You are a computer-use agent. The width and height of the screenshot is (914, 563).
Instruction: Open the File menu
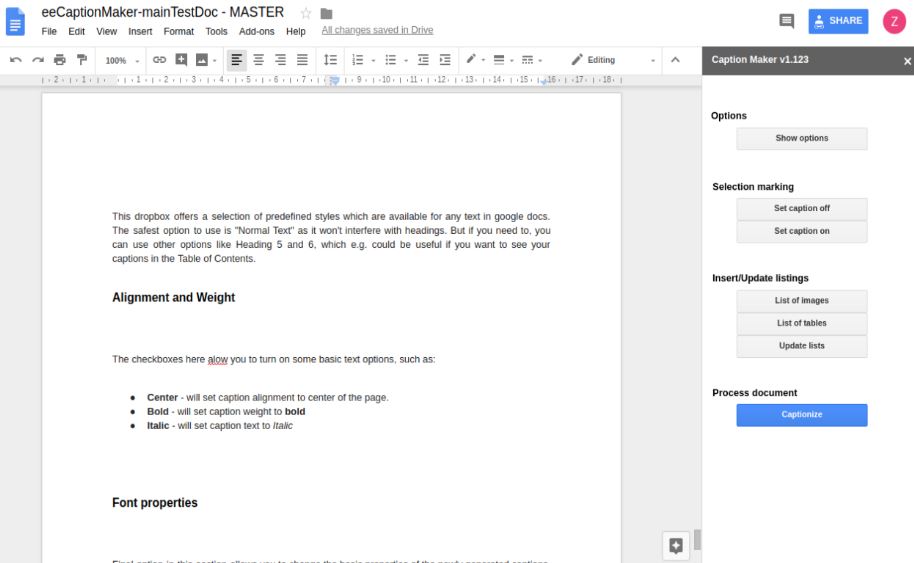click(49, 31)
